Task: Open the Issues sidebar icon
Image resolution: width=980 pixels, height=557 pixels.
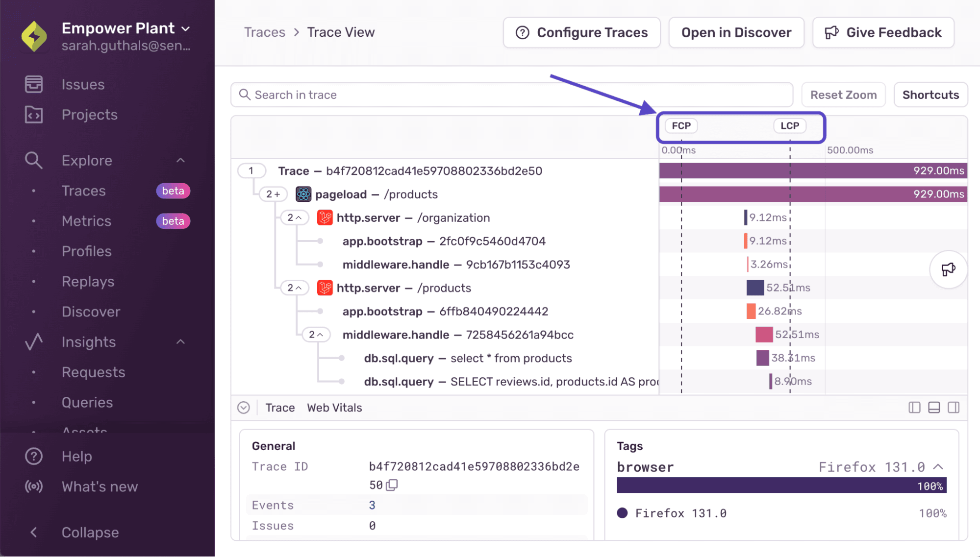Action: (34, 84)
